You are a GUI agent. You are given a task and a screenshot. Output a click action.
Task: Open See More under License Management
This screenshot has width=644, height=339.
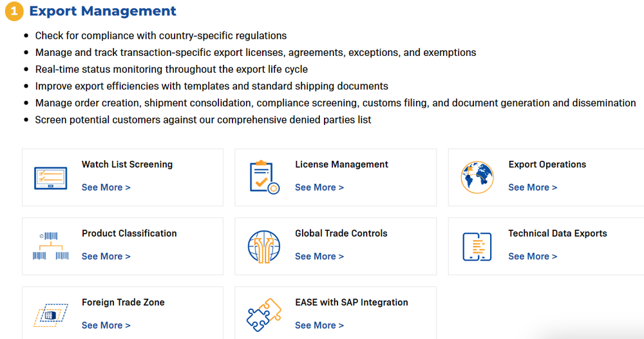(x=319, y=187)
